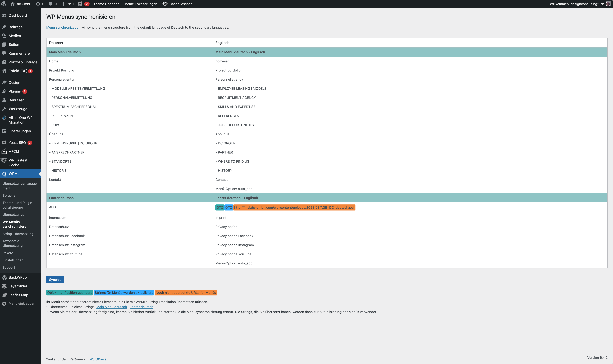Click the Plugins plug icon

pos(4,91)
